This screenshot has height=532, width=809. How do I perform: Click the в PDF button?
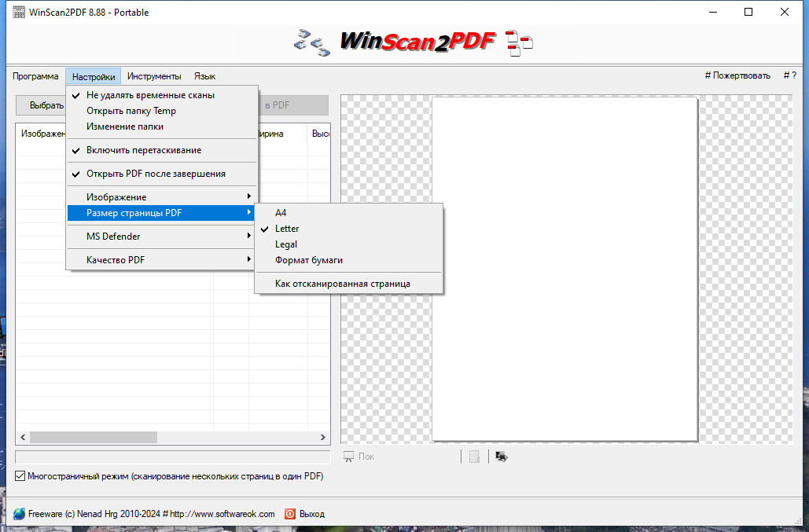coord(292,105)
